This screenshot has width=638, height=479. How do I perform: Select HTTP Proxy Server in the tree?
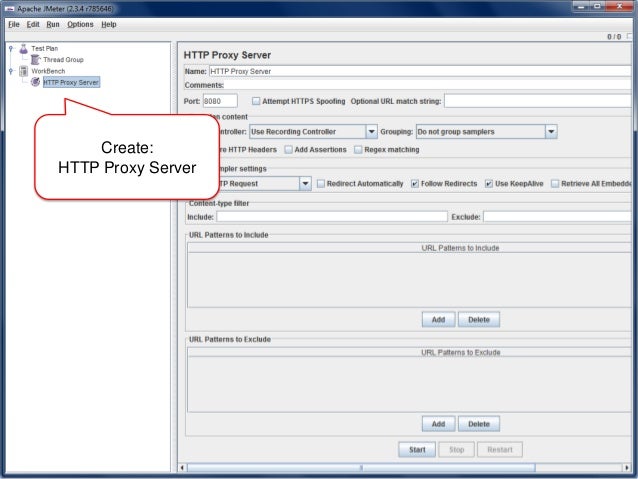coord(71,82)
